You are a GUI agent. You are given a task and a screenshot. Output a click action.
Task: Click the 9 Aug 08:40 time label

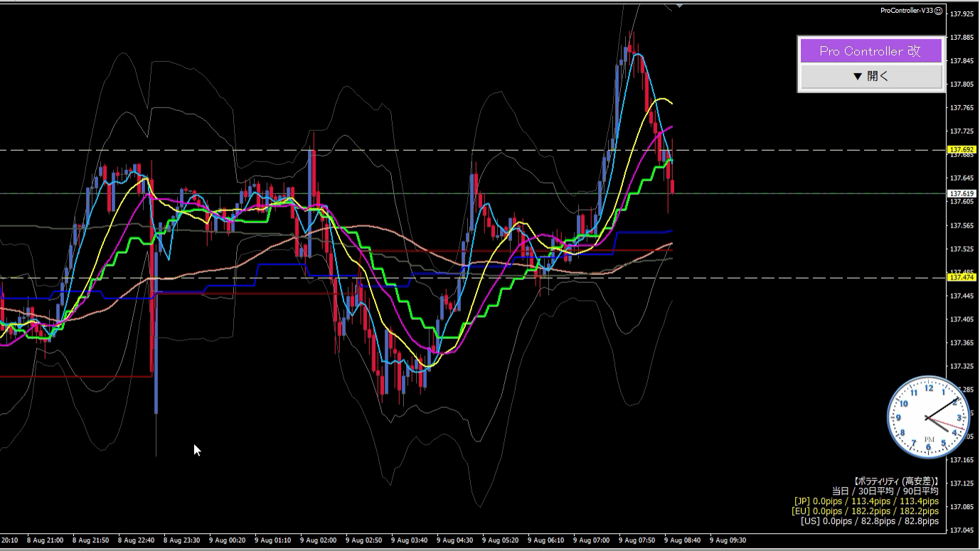[682, 540]
